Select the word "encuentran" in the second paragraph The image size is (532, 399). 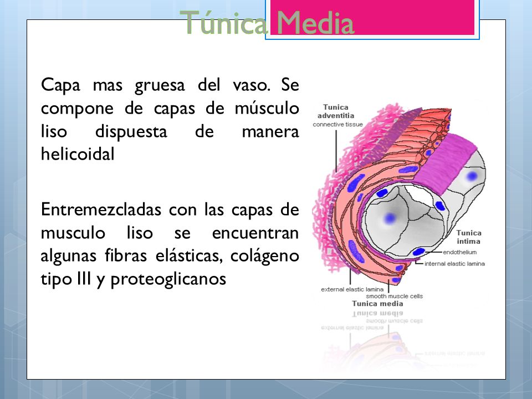pos(255,233)
